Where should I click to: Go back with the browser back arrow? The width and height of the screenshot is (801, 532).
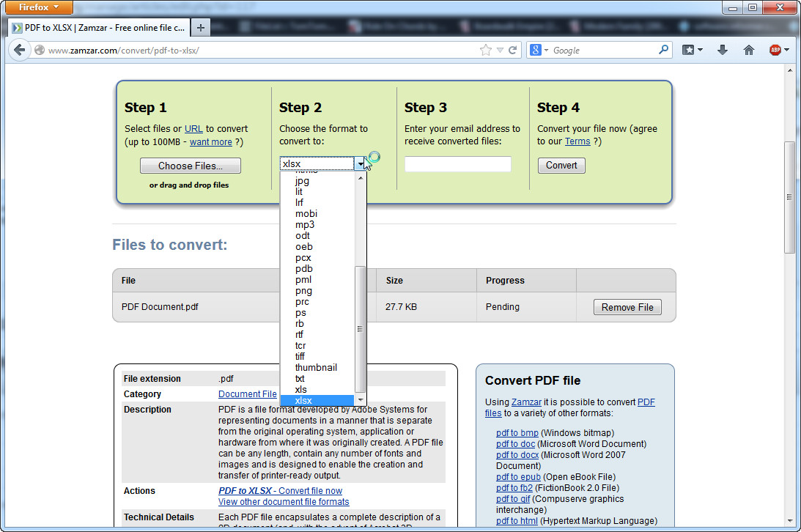[19, 50]
